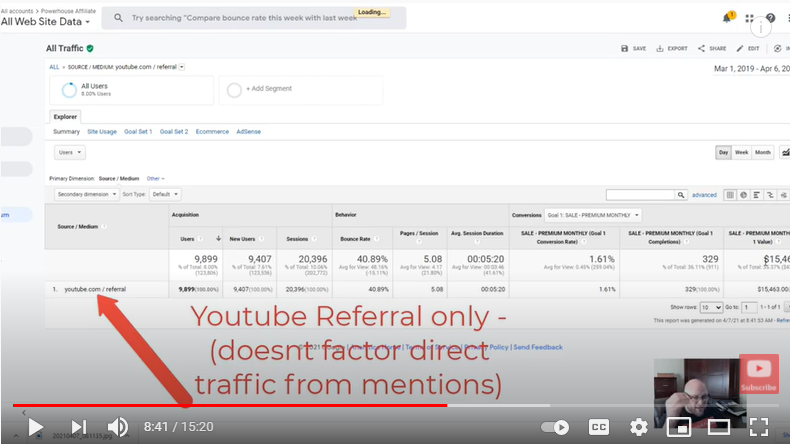Sort by Bounce Rate column
This screenshot has width=790, height=444.
tap(355, 239)
